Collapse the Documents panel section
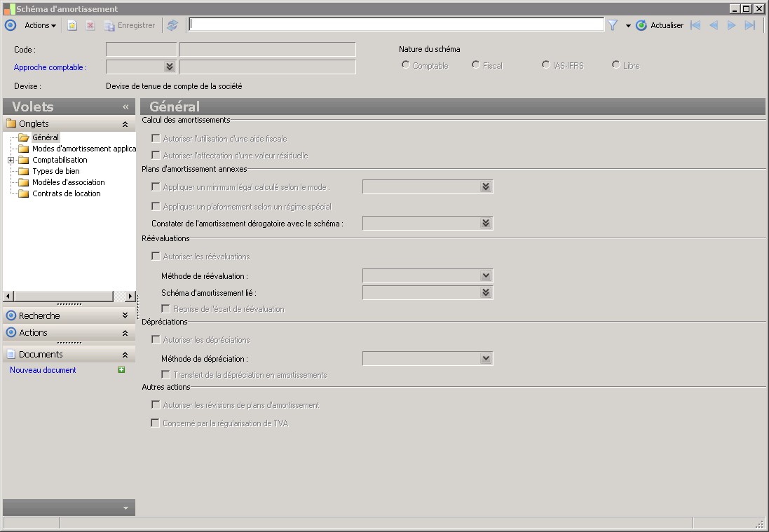 tap(125, 355)
